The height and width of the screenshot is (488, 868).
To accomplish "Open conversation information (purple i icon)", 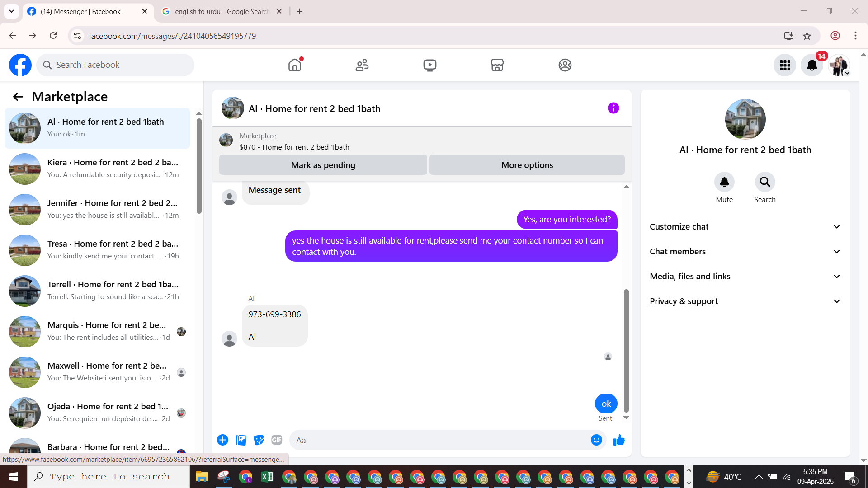I will [613, 108].
